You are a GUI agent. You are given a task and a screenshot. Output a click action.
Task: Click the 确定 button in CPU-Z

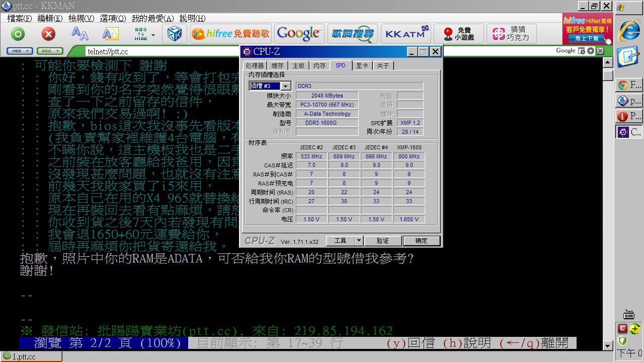(421, 241)
